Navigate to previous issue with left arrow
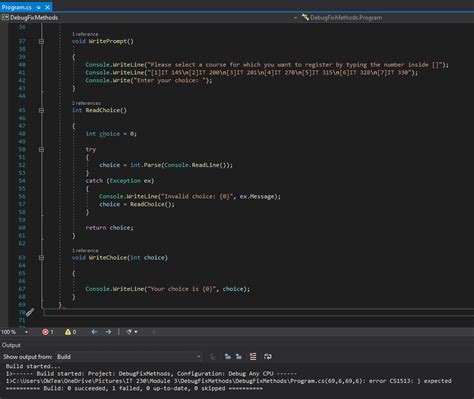The image size is (474, 399). tap(94, 332)
